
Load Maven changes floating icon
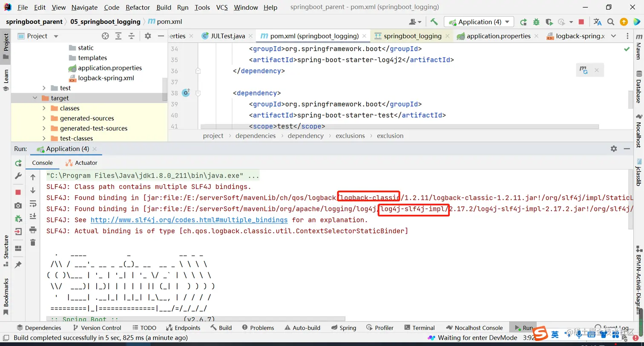584,70
